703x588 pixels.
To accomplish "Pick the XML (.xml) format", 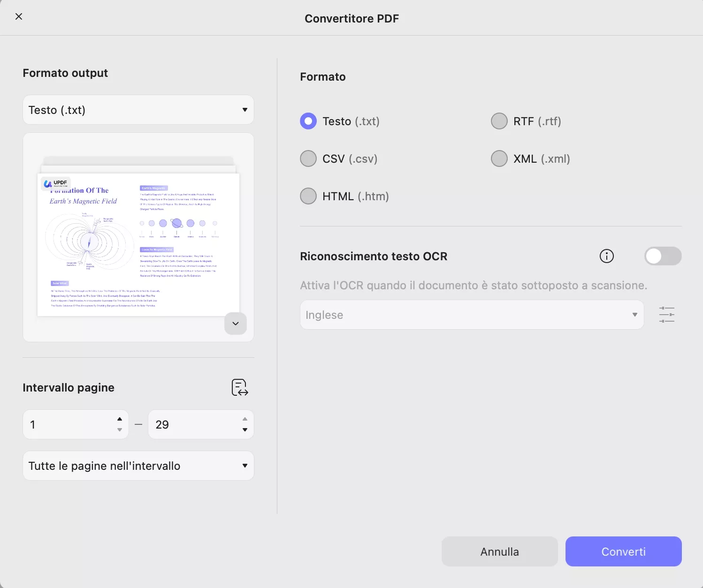I will 499,159.
